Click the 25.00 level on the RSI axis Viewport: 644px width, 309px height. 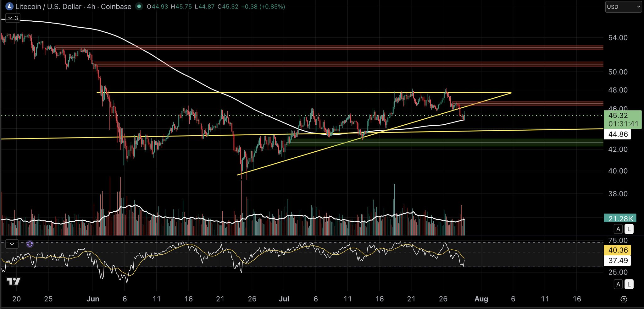618,272
